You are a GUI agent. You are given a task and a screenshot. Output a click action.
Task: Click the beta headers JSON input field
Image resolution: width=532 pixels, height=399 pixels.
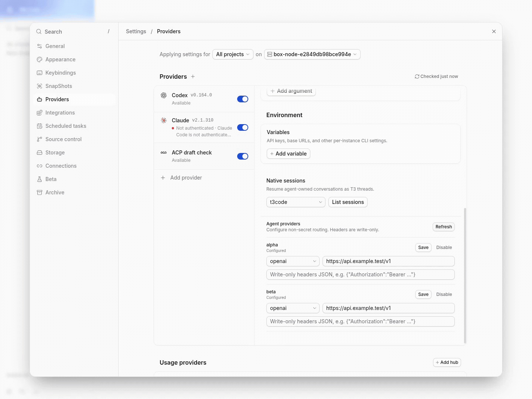(x=361, y=321)
